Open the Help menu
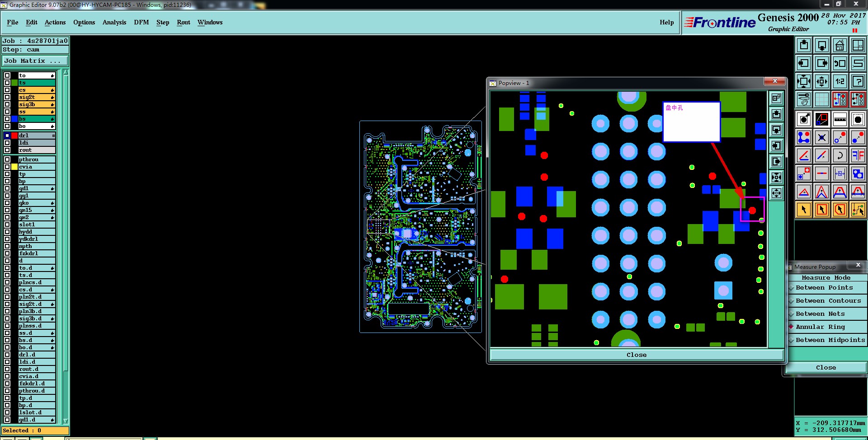Viewport: 868px width, 440px height. tap(666, 22)
